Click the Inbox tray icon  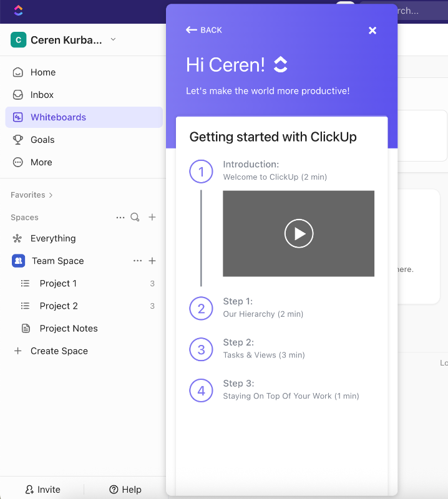point(18,95)
